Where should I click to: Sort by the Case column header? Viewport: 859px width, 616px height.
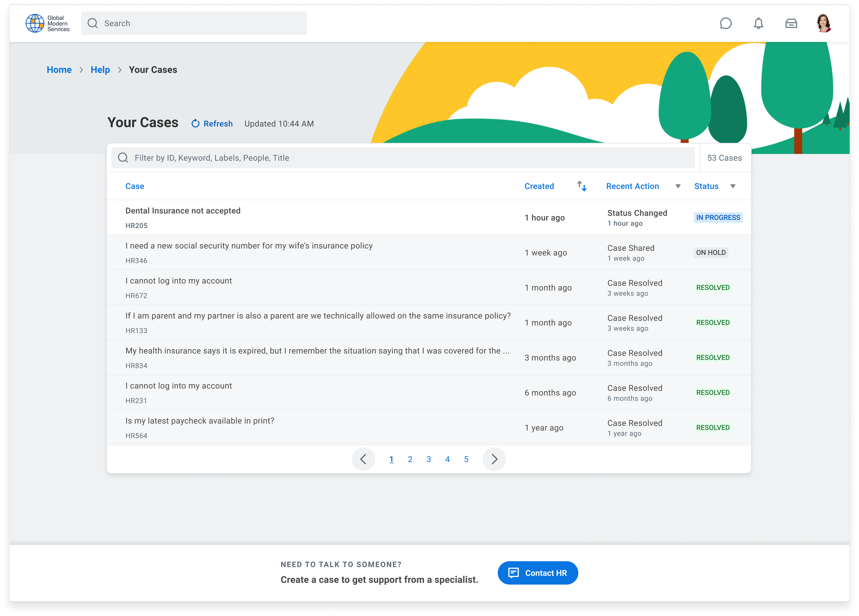pos(134,186)
